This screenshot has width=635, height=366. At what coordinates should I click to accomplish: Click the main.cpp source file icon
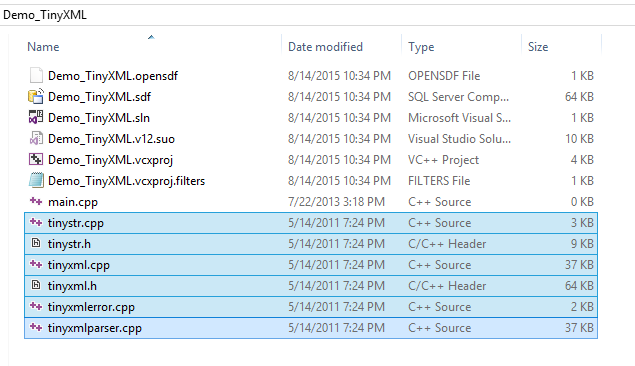click(x=36, y=201)
